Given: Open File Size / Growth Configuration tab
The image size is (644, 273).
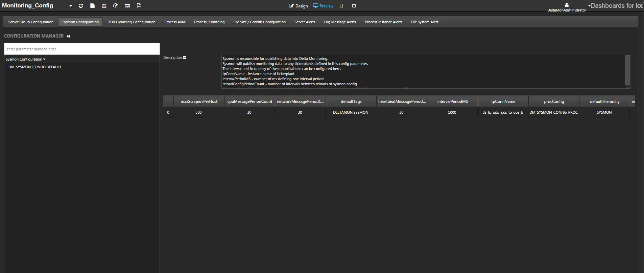Looking at the screenshot, I should (260, 22).
